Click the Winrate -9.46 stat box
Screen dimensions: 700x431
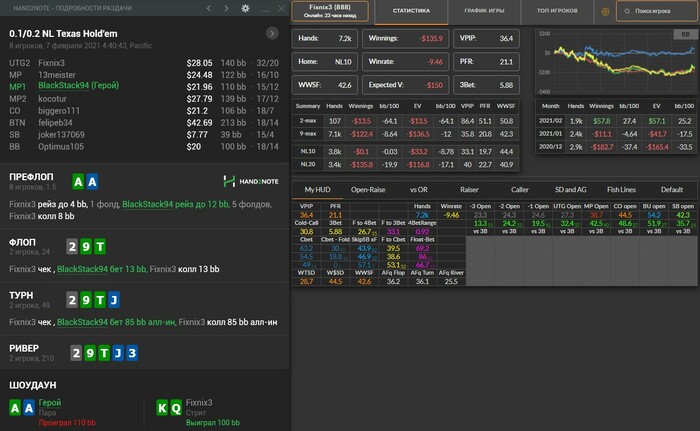[405, 62]
